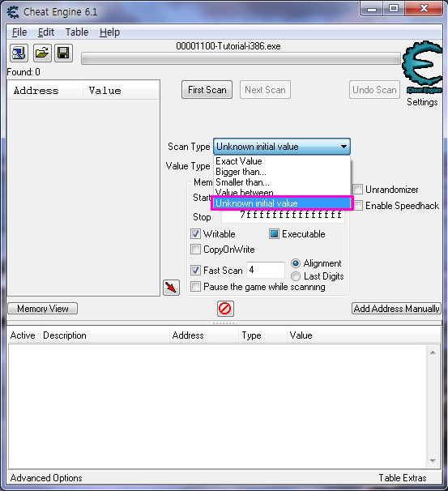Image resolution: width=448 pixels, height=491 pixels.
Task: Click the Found: 0 label
Action: click(x=23, y=72)
